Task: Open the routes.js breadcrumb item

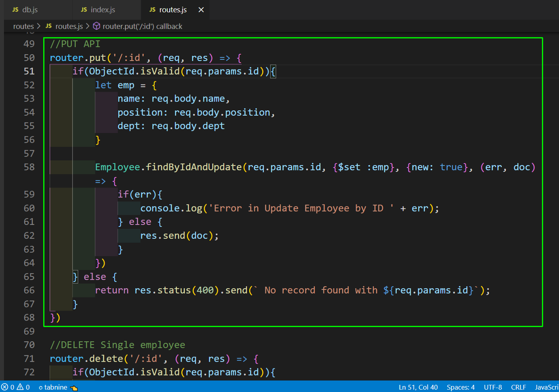Action: (x=69, y=26)
